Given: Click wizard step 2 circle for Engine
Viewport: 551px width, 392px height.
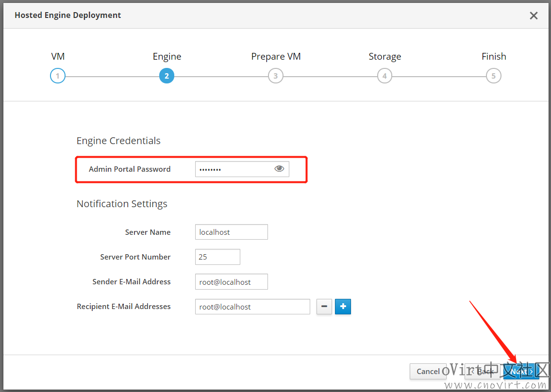Looking at the screenshot, I should (167, 76).
